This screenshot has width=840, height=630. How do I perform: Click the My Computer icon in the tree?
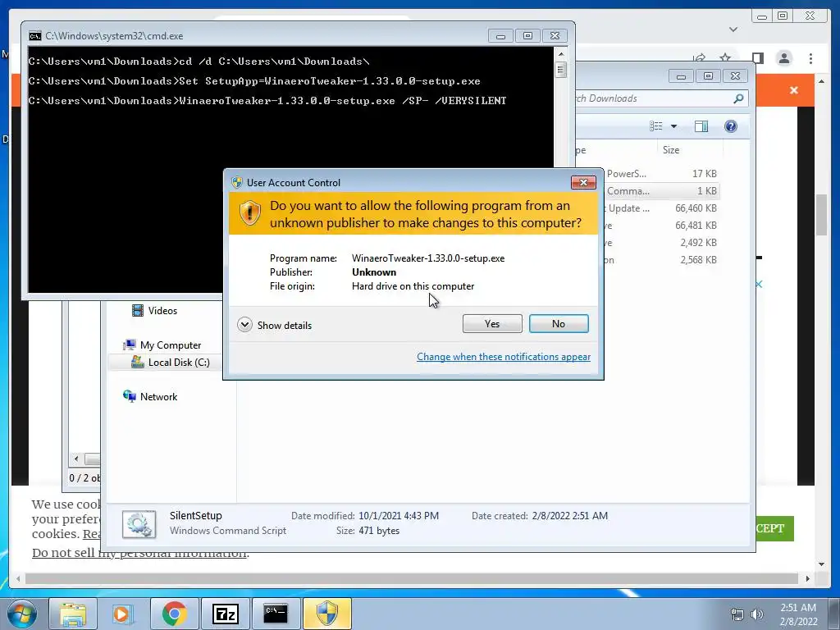click(129, 345)
